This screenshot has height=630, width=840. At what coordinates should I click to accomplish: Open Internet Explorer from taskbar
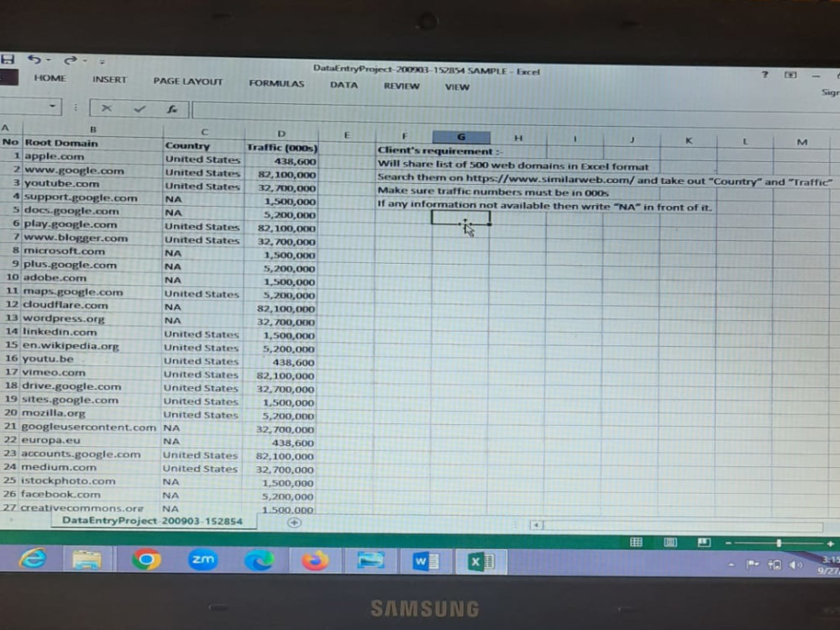coord(34,559)
